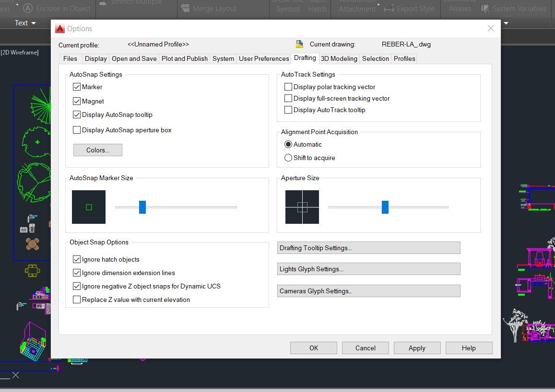
Task: Click the AutoSnap marker size preview box
Action: click(88, 207)
